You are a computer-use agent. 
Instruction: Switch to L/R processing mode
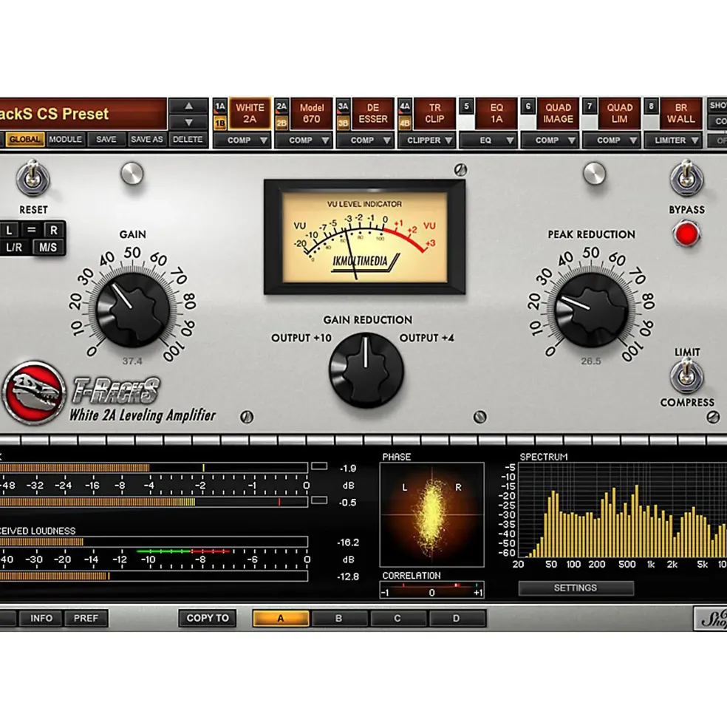[x=14, y=247]
